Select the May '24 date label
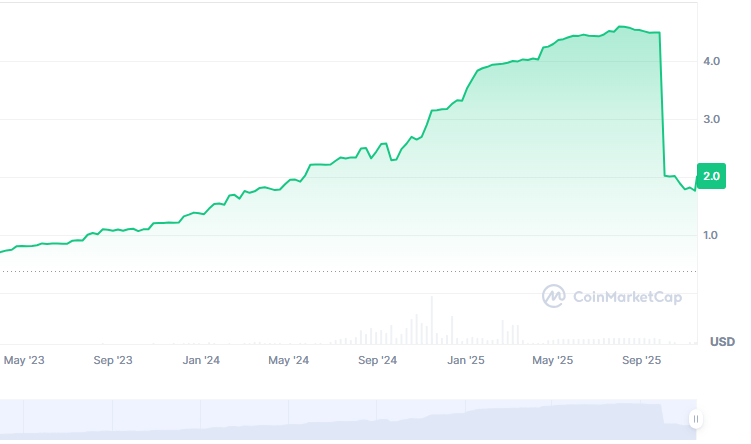 pos(289,360)
